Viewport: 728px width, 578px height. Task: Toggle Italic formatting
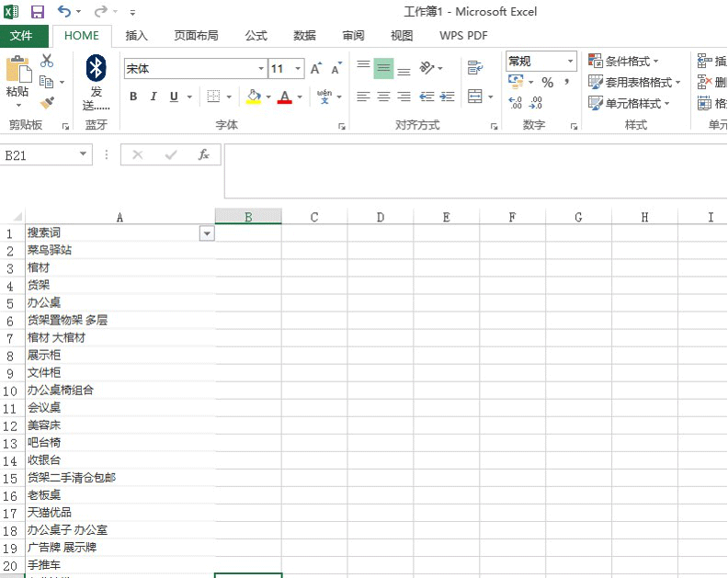[x=153, y=96]
